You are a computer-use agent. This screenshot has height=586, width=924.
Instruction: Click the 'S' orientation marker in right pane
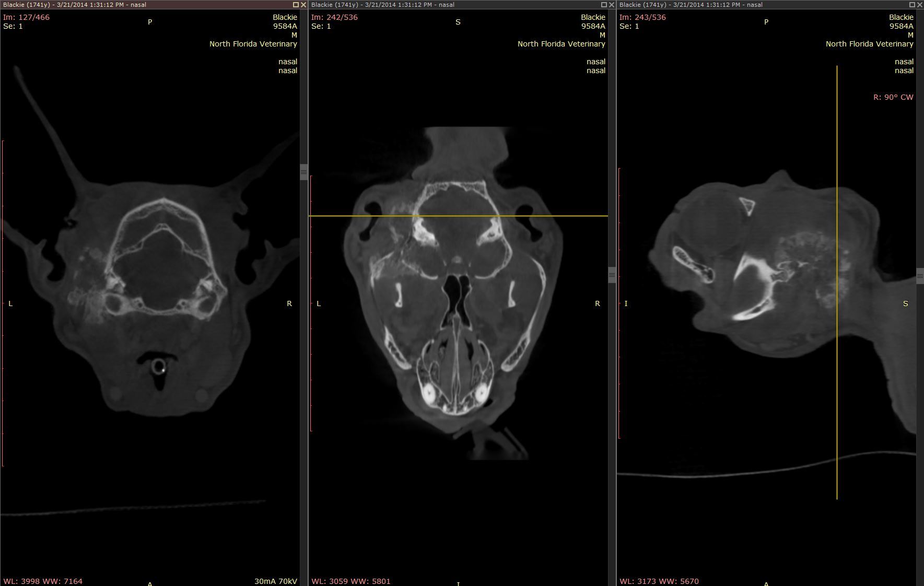pos(906,303)
